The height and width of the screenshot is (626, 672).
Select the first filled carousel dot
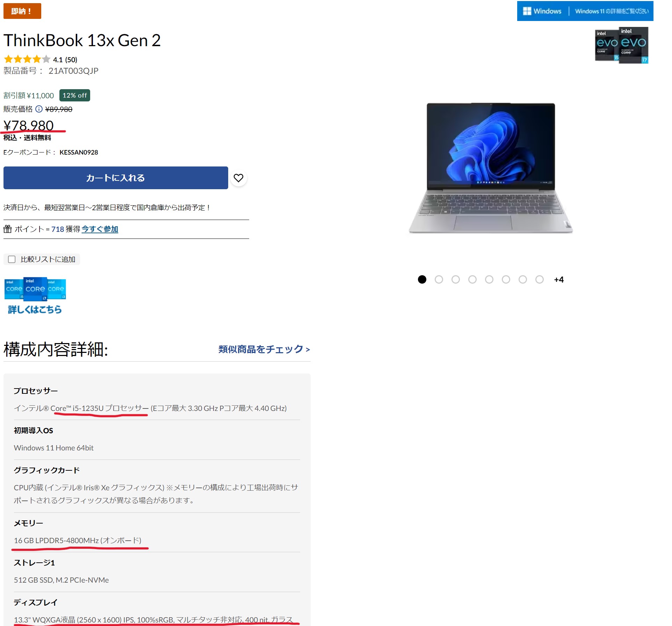[x=422, y=279]
